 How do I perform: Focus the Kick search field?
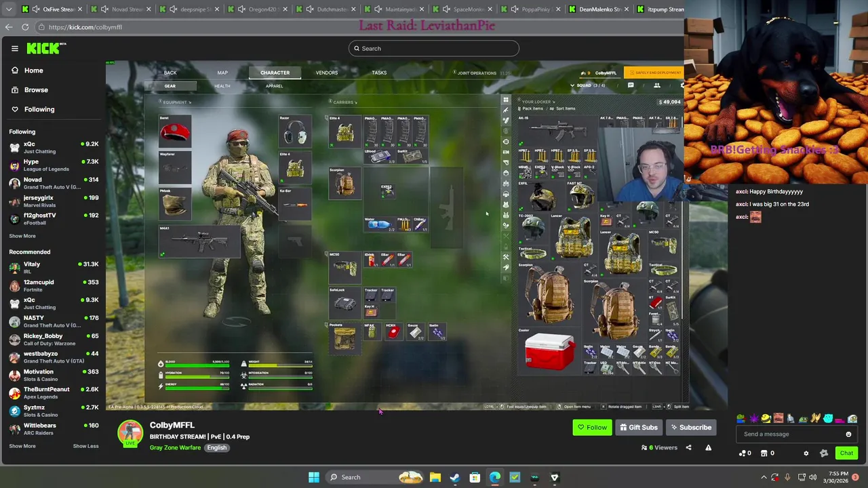(434, 48)
